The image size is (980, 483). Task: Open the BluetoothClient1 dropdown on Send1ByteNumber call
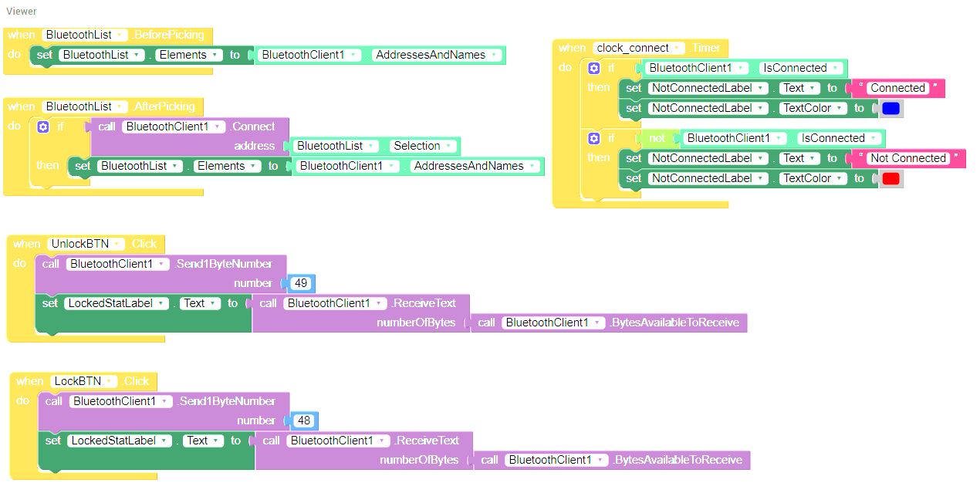coord(162,263)
